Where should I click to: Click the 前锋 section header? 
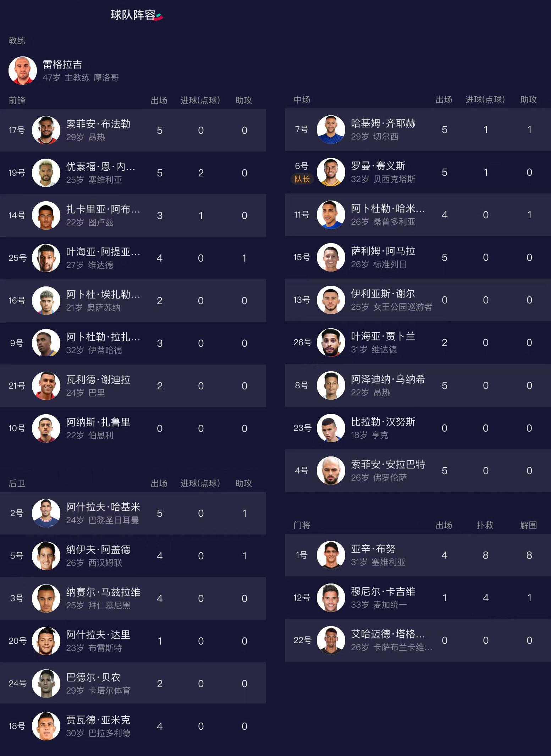pyautogui.click(x=17, y=100)
